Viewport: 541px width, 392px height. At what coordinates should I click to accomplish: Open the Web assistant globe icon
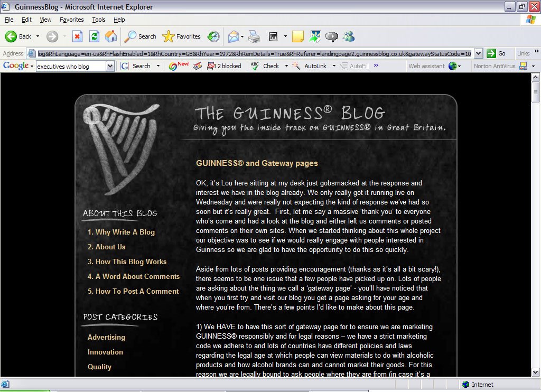click(x=453, y=66)
